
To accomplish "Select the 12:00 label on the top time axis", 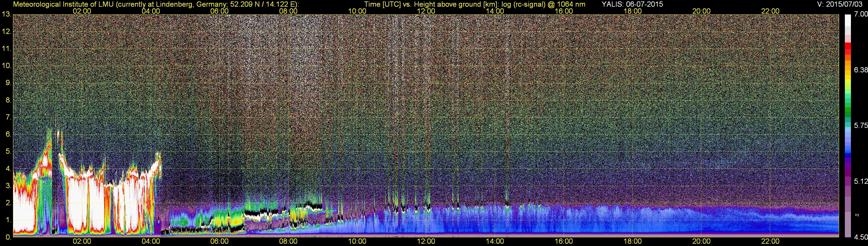I will click(x=426, y=11).
